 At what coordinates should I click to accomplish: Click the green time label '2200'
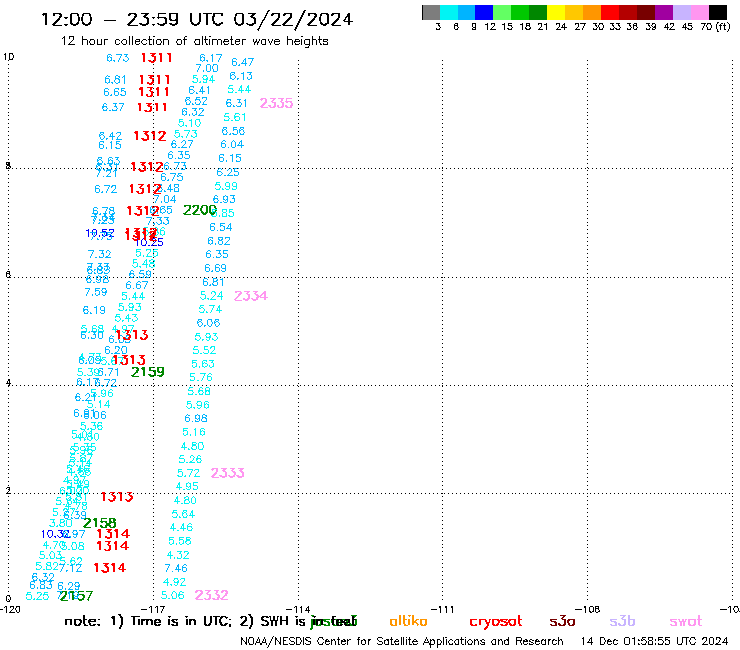tap(200, 210)
